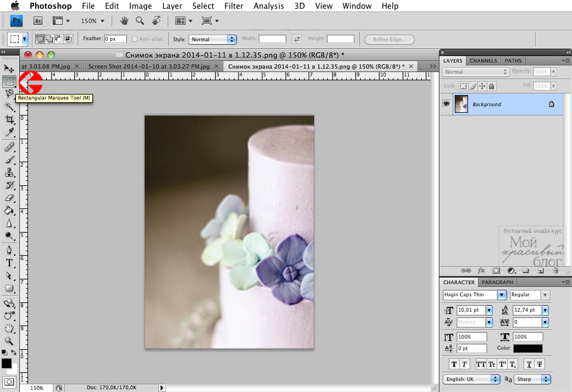Viewport: 572px width, 392px height.
Task: Select the Hand tool in toolbox
Action: pos(9,328)
